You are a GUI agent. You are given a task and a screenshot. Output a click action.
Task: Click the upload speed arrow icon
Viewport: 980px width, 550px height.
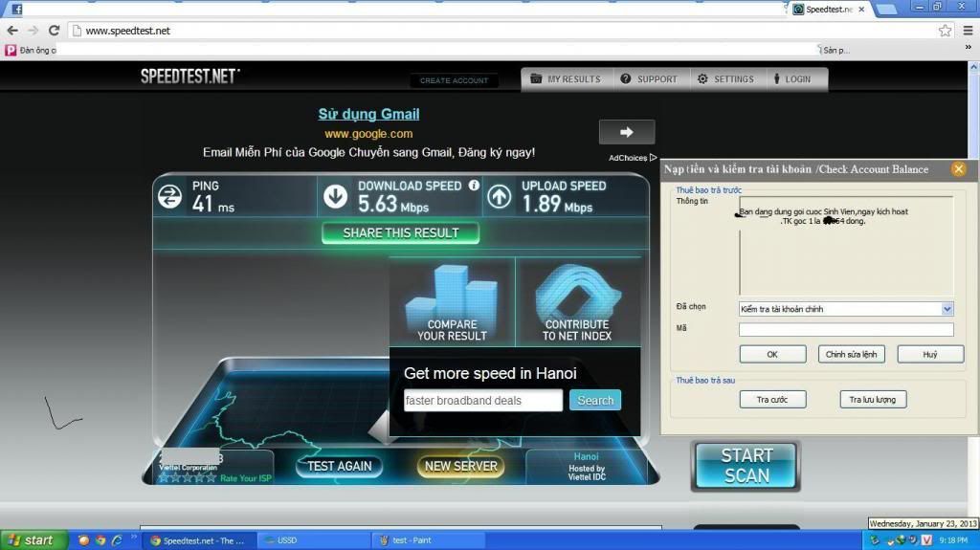coord(499,197)
